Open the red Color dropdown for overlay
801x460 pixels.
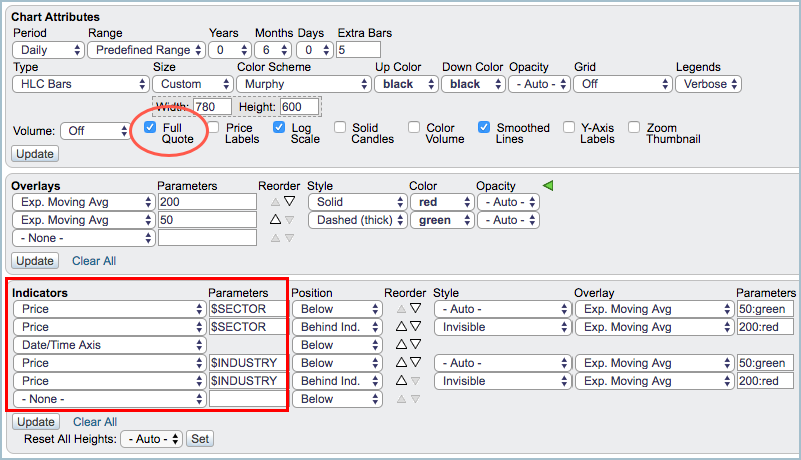(x=437, y=202)
